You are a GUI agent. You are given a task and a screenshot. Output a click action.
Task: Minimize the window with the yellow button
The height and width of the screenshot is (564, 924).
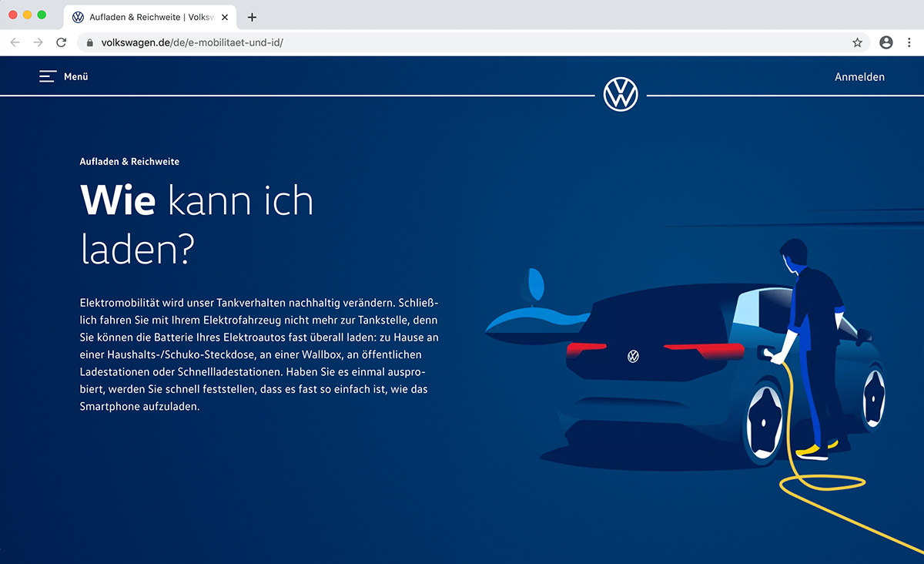click(28, 15)
